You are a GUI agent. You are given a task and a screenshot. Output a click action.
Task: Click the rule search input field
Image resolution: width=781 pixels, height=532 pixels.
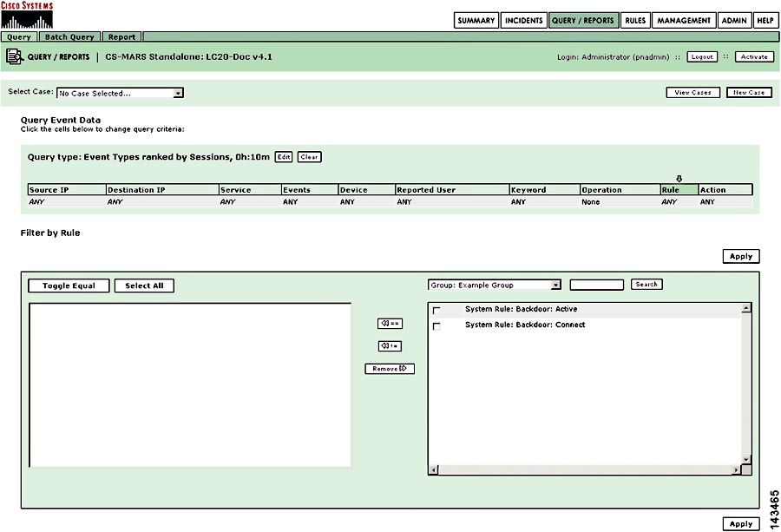point(597,285)
